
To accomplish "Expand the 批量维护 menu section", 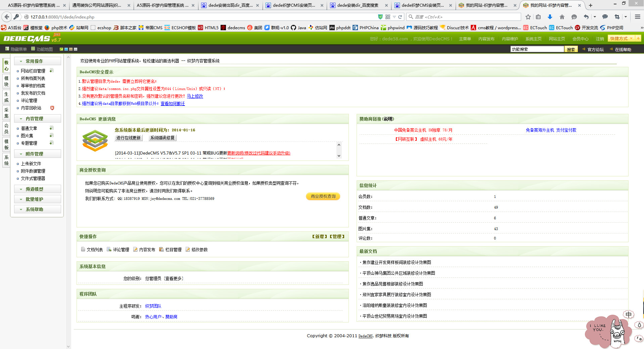I will pos(37,199).
